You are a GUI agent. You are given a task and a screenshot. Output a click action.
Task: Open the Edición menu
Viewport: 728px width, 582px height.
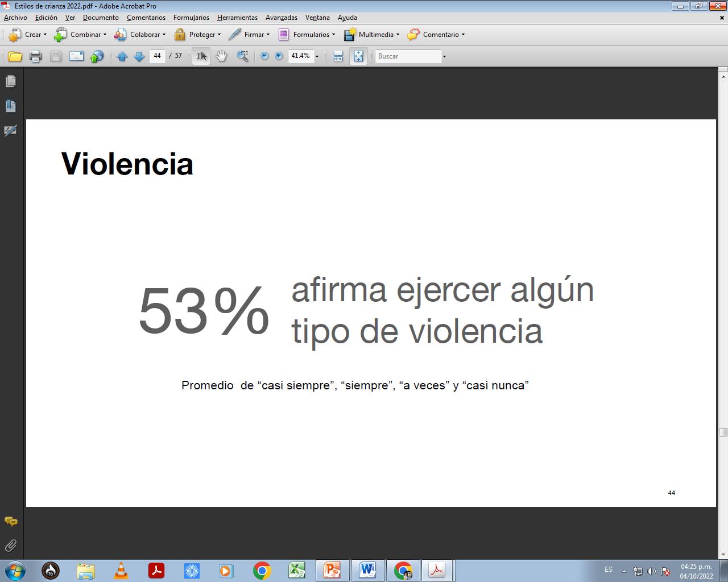click(46, 18)
